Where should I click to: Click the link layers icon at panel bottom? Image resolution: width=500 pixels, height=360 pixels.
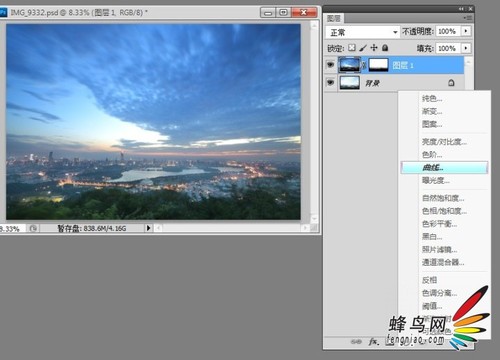pyautogui.click(x=356, y=342)
